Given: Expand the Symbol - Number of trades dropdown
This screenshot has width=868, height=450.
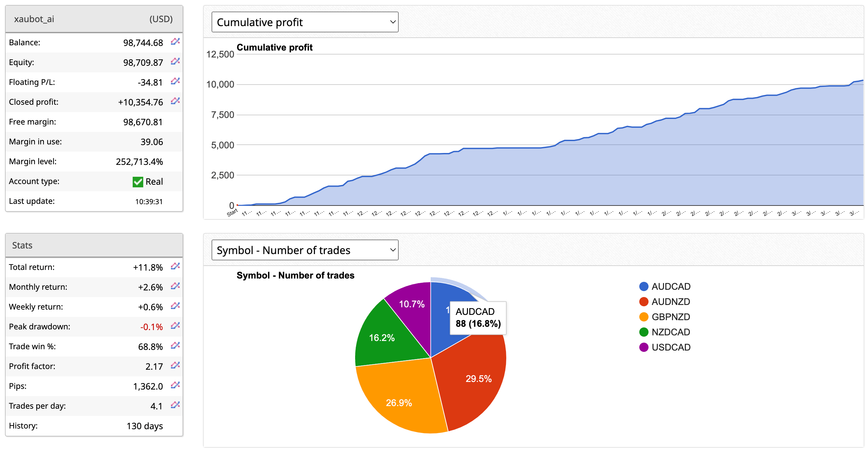Looking at the screenshot, I should [305, 250].
